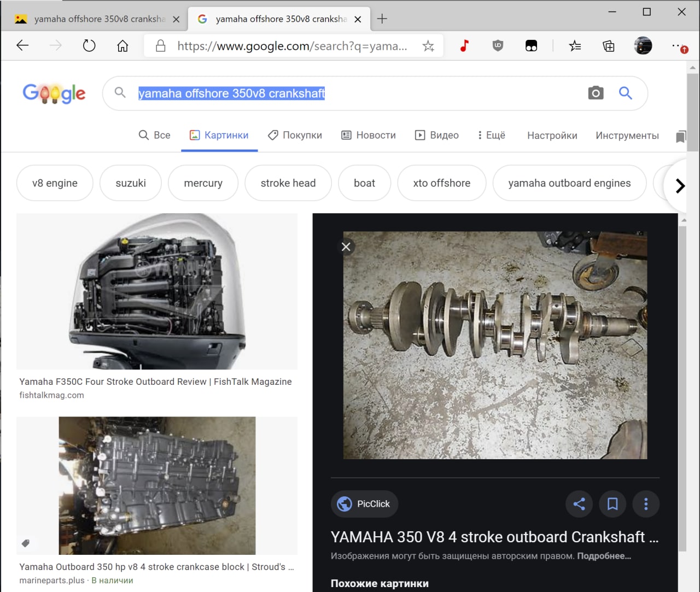Click the fishtalkmag.com source text
This screenshot has height=592, width=700.
tap(52, 395)
